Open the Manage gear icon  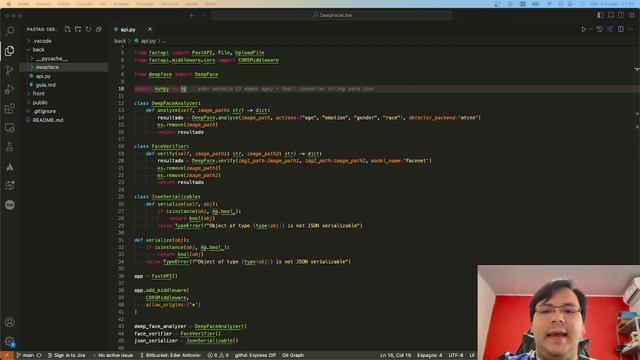[x=10, y=341]
